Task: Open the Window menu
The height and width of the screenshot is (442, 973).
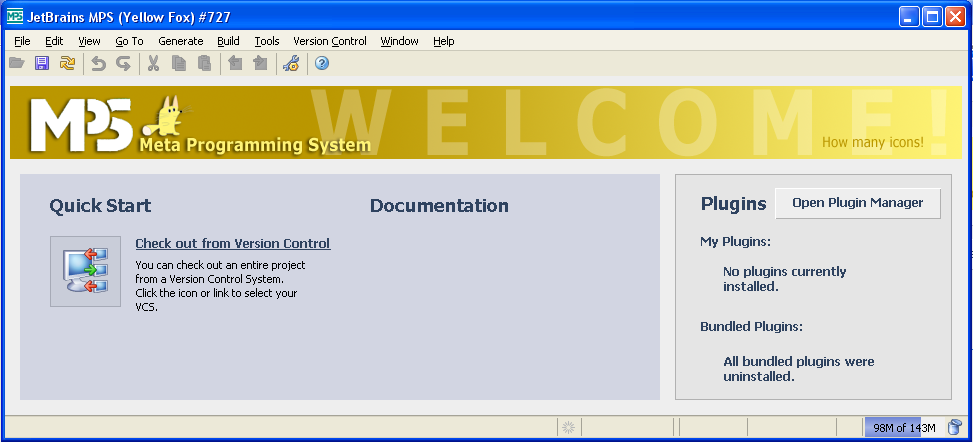Action: 400,41
